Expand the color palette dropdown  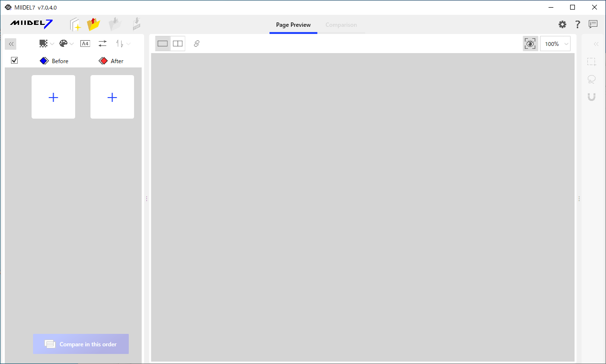coord(66,44)
